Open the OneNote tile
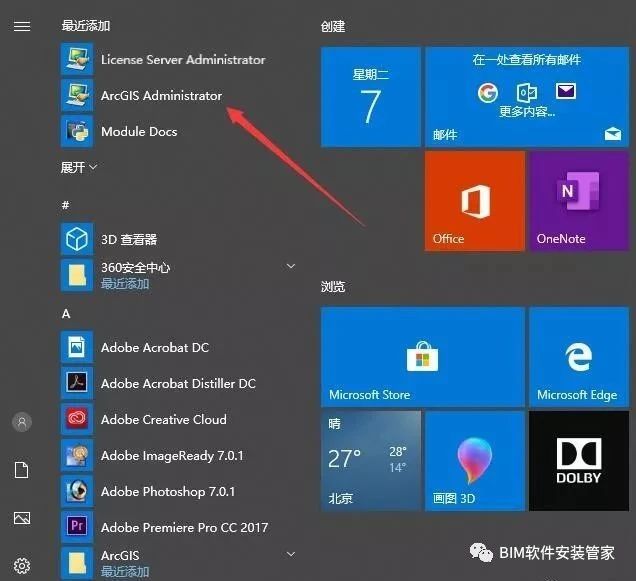 (579, 201)
